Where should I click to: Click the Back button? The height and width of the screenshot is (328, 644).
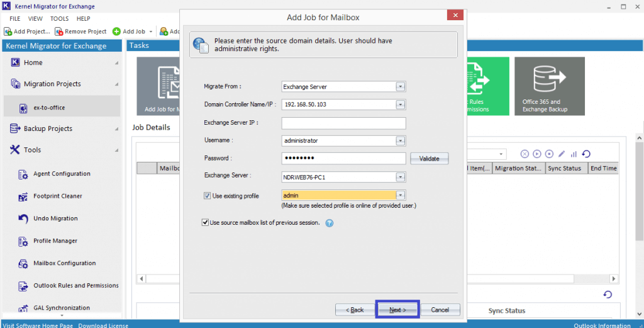point(355,310)
